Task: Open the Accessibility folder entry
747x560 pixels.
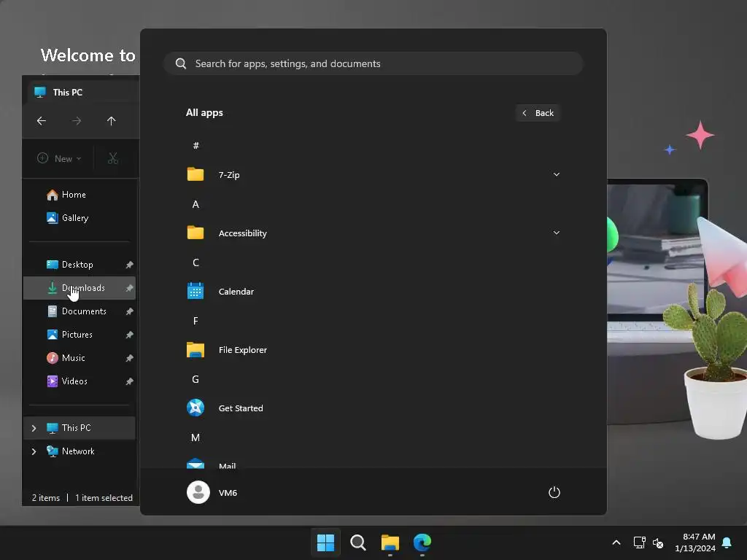Action: pos(373,233)
